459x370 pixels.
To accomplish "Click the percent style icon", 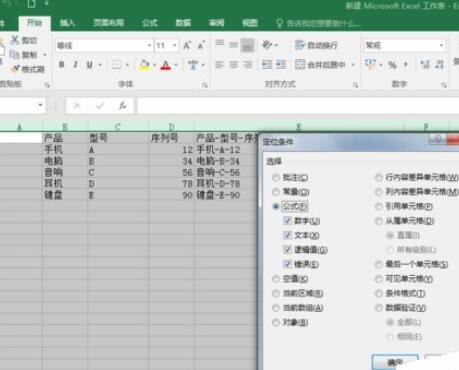I will click(x=392, y=65).
